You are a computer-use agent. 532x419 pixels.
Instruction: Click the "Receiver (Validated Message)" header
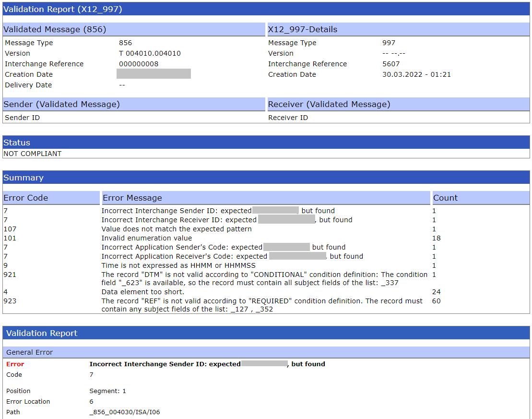[x=329, y=104]
